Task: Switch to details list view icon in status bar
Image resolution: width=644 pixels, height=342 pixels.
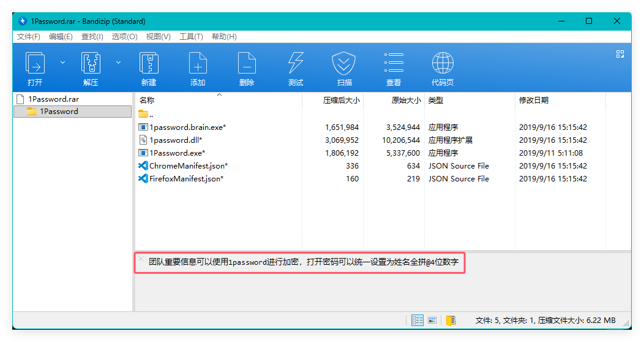Action: point(417,320)
